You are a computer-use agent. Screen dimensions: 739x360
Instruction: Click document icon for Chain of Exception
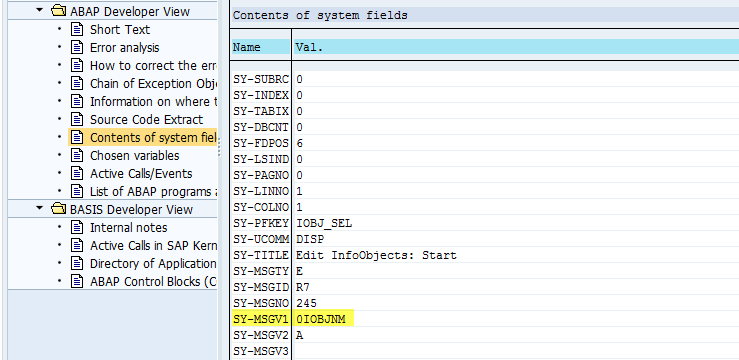[x=76, y=83]
